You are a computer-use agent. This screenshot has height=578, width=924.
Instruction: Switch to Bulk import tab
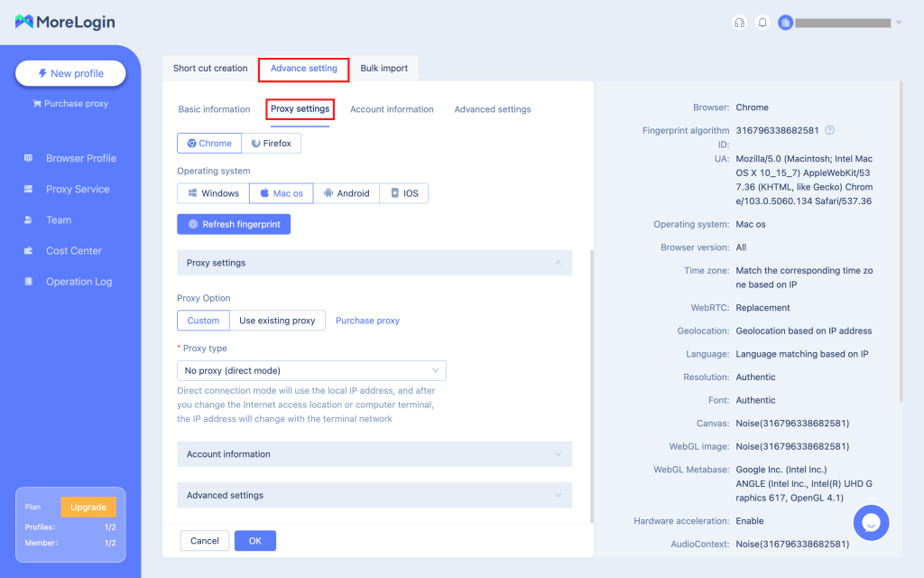[x=384, y=68]
